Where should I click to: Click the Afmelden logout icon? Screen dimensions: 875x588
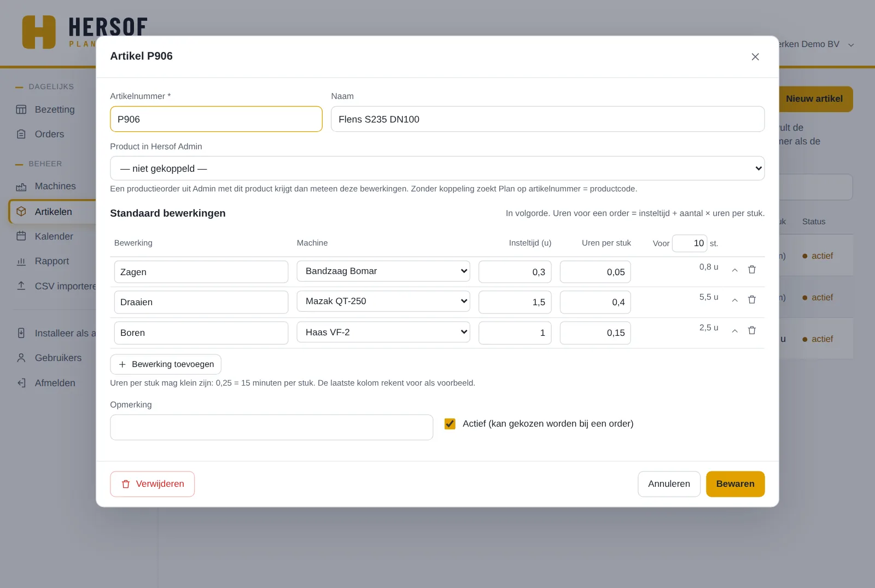(x=21, y=383)
